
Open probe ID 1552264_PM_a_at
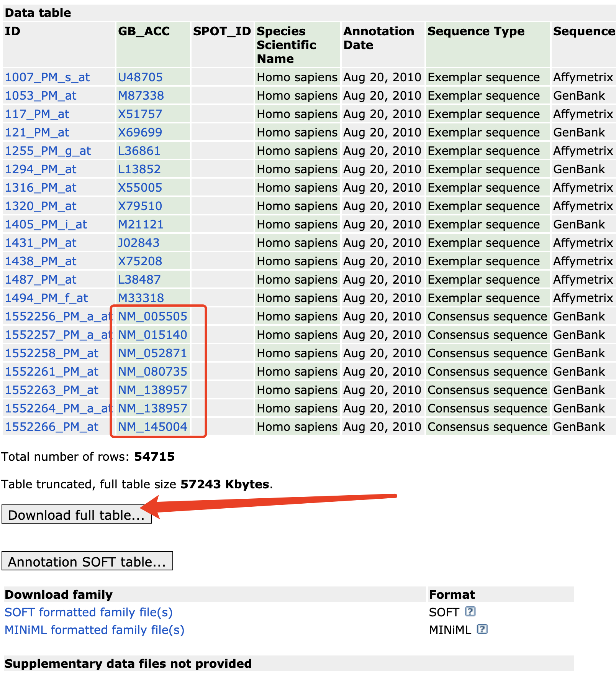coord(58,409)
